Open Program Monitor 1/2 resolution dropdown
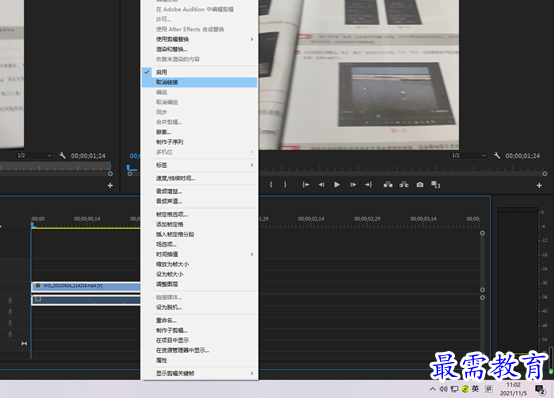The width and height of the screenshot is (554, 398). click(469, 156)
